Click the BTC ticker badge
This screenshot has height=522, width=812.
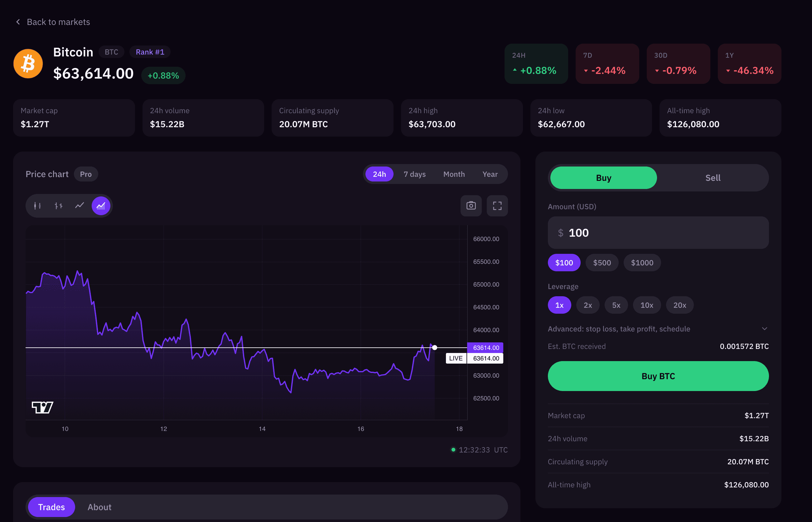tap(111, 52)
